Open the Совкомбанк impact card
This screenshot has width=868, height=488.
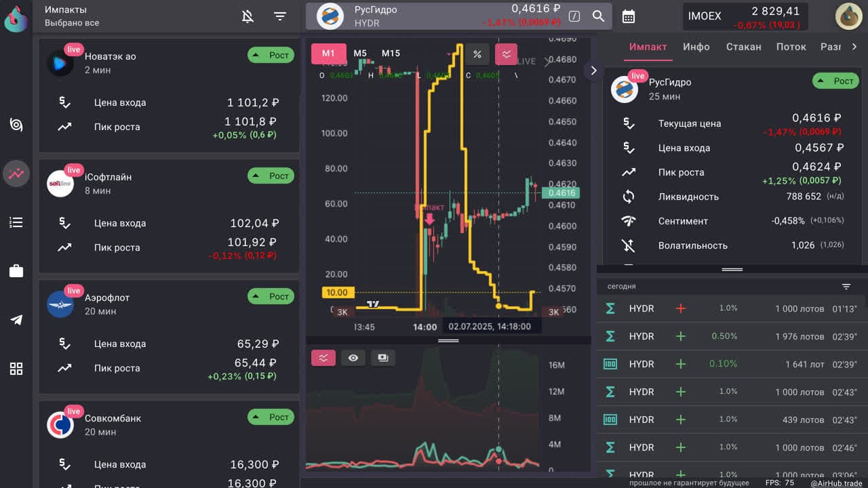point(169,444)
